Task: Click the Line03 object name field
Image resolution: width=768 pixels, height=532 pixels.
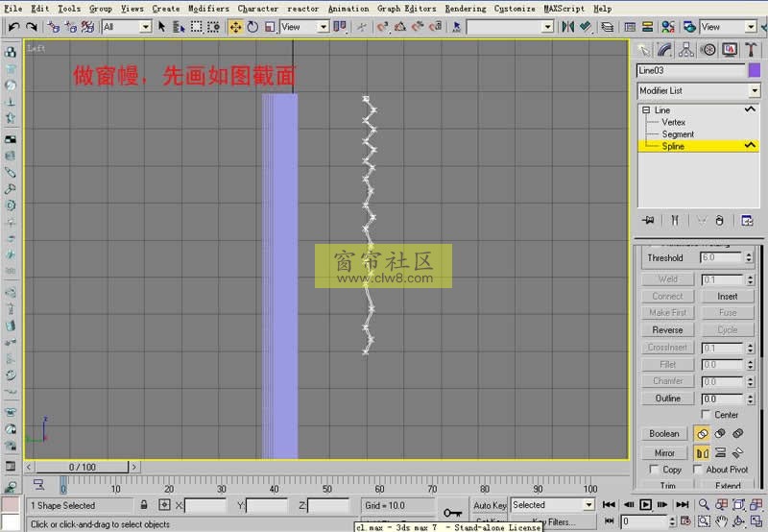Action: pyautogui.click(x=690, y=70)
